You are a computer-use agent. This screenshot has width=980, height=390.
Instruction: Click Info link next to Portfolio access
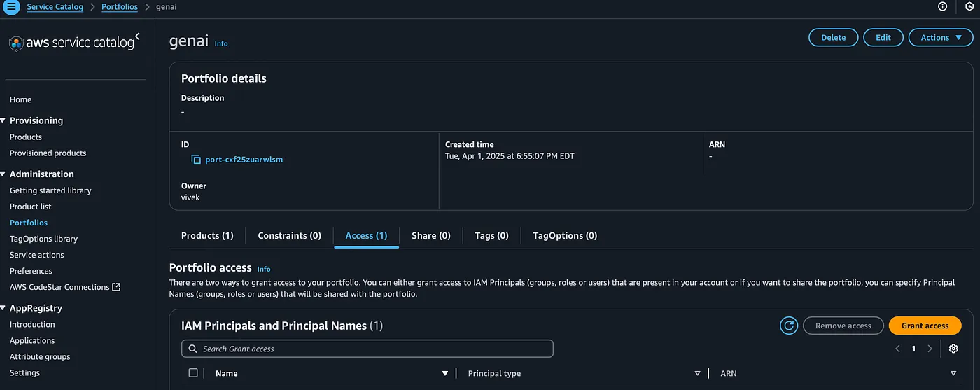264,269
